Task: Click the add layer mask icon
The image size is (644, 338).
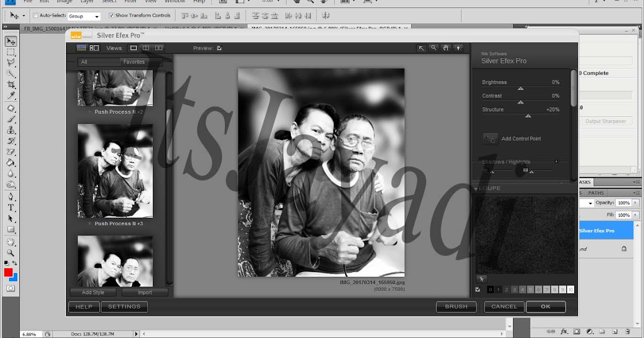Action: (577, 332)
